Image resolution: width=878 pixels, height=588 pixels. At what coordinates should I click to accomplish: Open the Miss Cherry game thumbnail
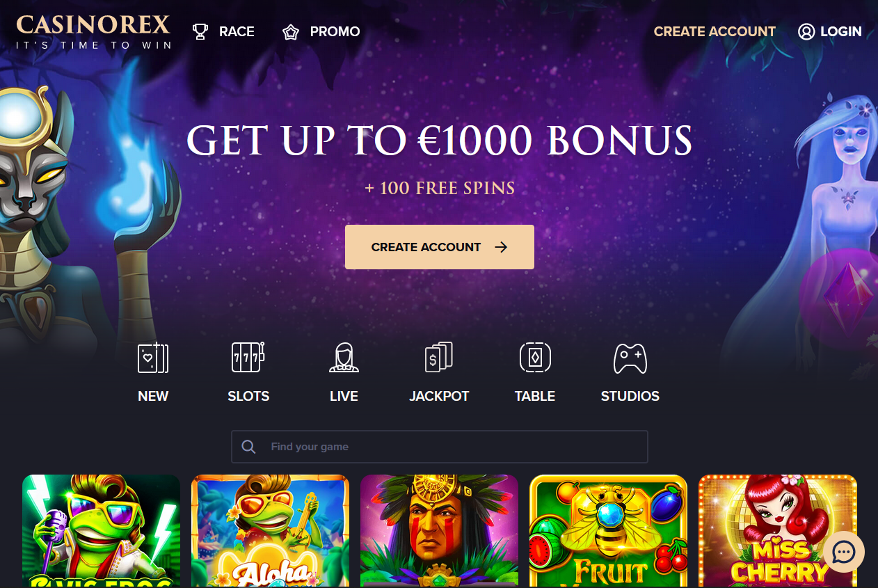pyautogui.click(x=778, y=531)
